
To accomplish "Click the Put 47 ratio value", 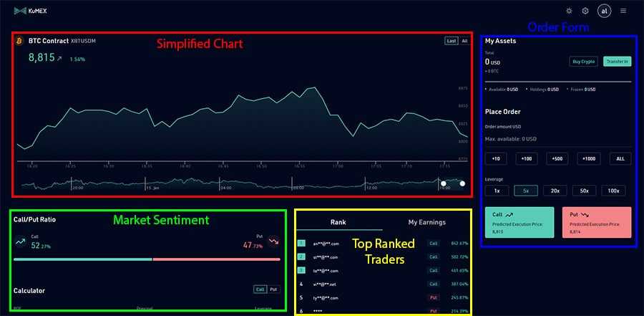I will pyautogui.click(x=253, y=246).
